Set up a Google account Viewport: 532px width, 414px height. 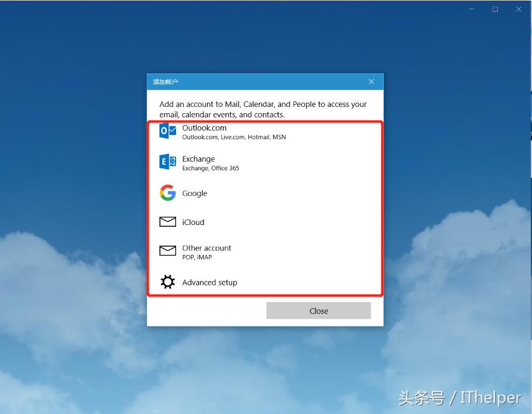click(194, 193)
